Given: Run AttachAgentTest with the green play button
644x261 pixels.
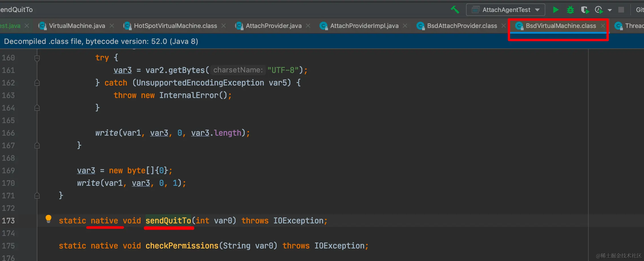Looking at the screenshot, I should [x=556, y=10].
